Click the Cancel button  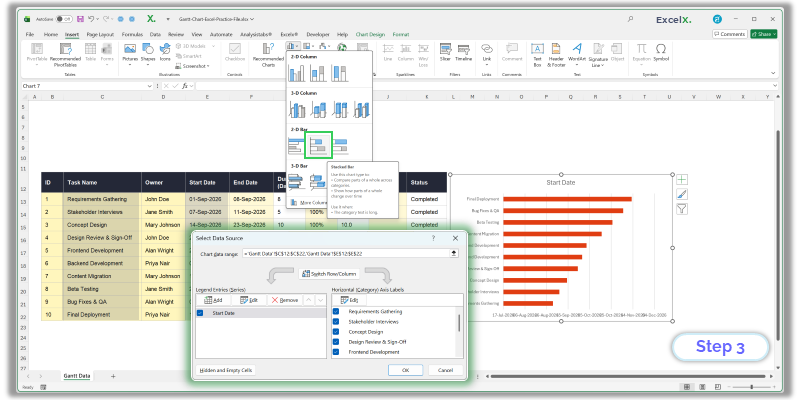tap(446, 370)
